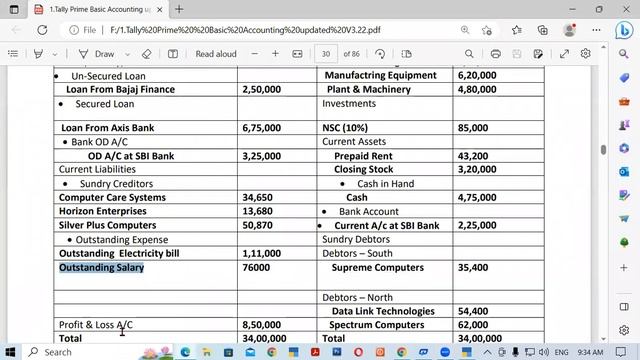Click the Profit & Loss A/C entry
The width and height of the screenshot is (640, 360).
pos(96,325)
